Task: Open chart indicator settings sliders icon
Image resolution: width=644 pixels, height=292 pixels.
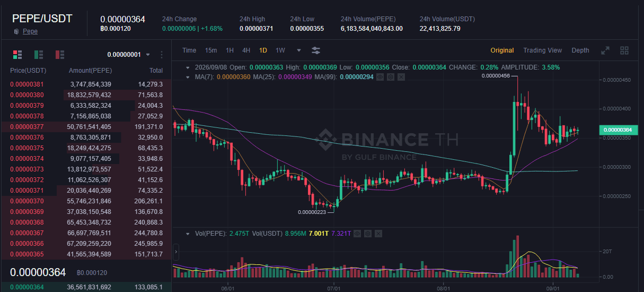Action: point(316,50)
